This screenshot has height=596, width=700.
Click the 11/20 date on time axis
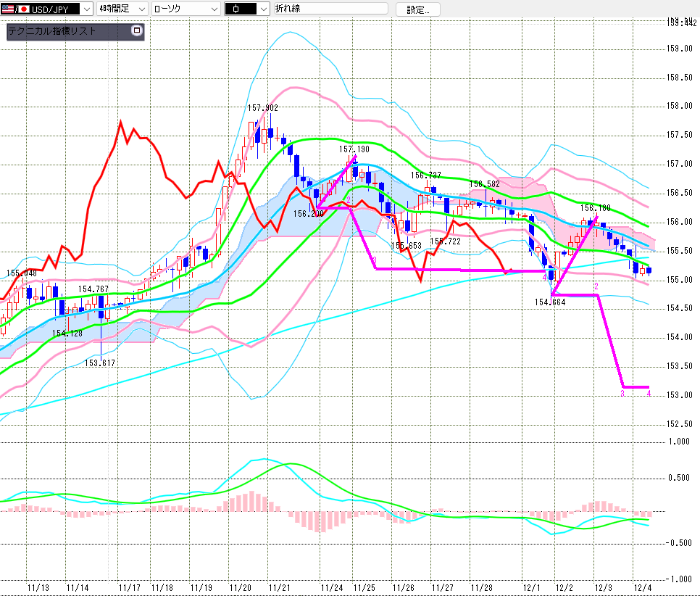click(x=240, y=587)
